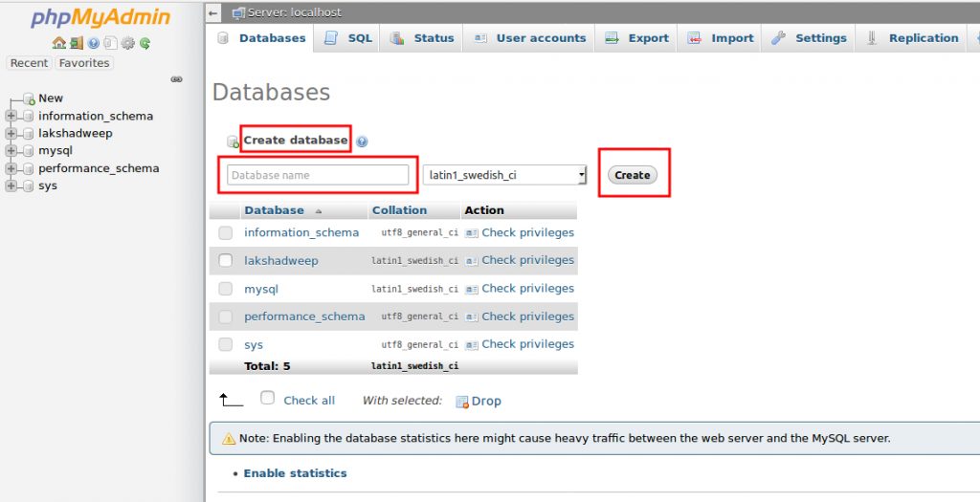Click the mysql database cylinder icon in the tree
The height and width of the screenshot is (502, 980).
28,151
